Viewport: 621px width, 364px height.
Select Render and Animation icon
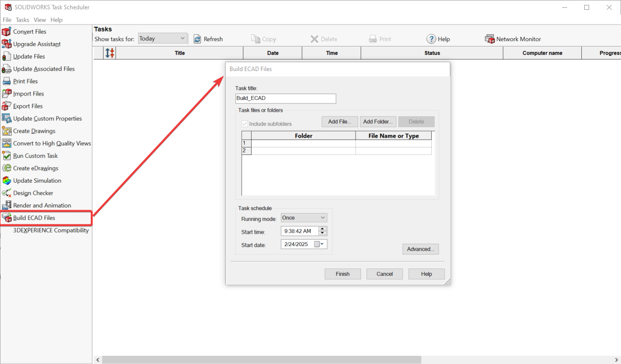(6, 205)
